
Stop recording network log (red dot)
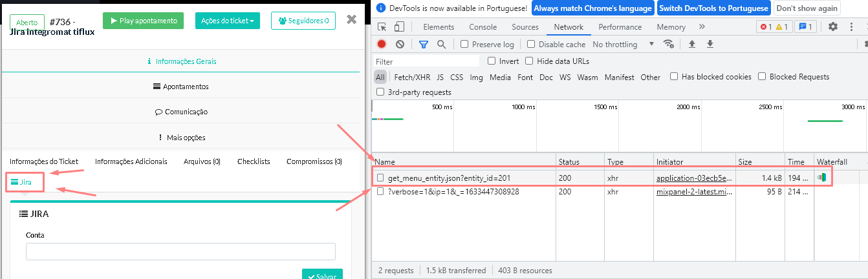(x=382, y=44)
